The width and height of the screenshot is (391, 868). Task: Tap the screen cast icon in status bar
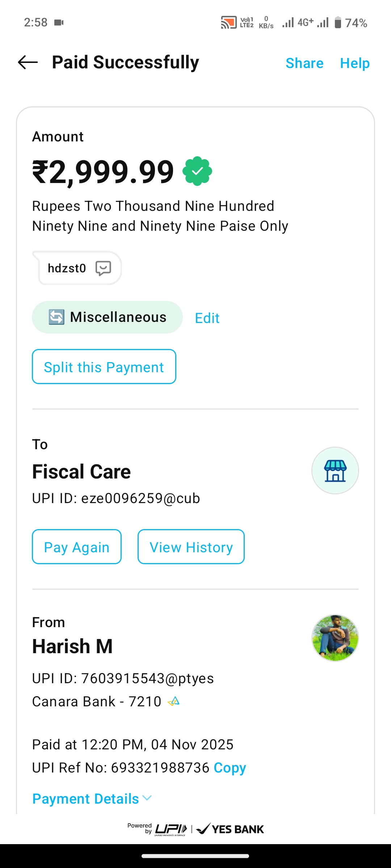228,22
